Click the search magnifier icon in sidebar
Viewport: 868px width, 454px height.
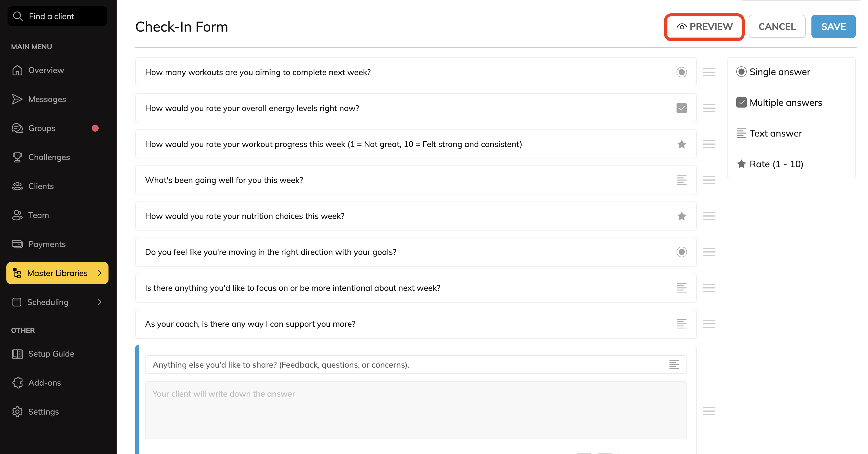(17, 16)
